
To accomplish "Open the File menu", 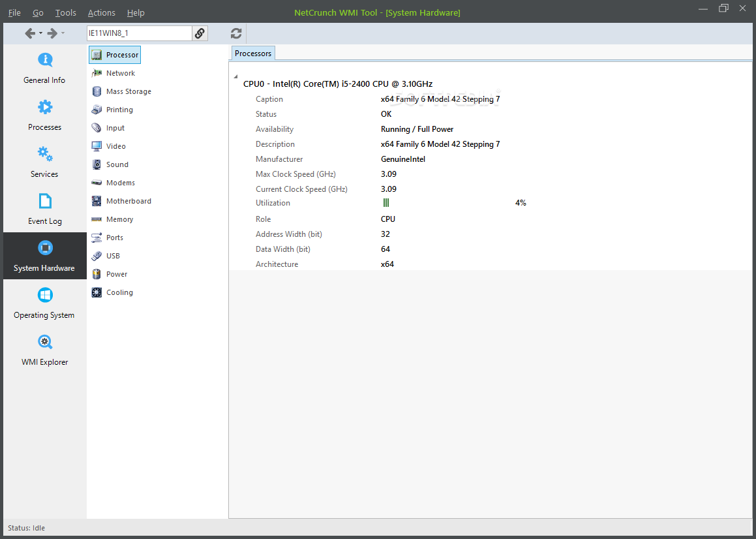I will coord(14,13).
